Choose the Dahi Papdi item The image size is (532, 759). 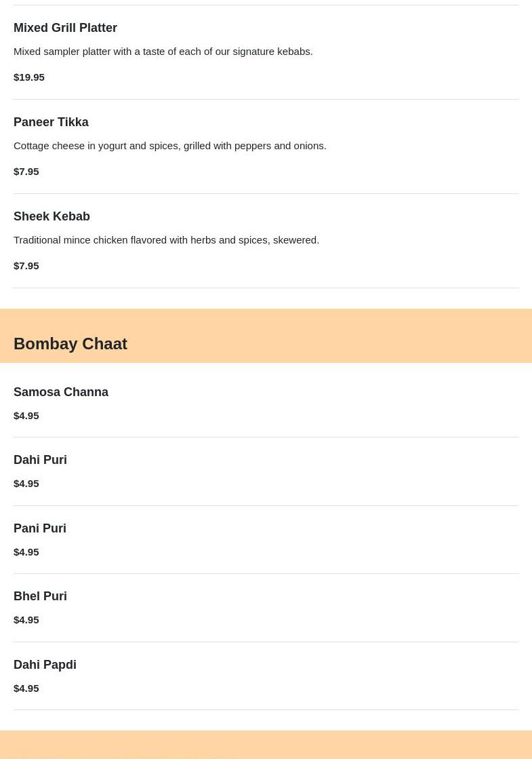pos(45,665)
